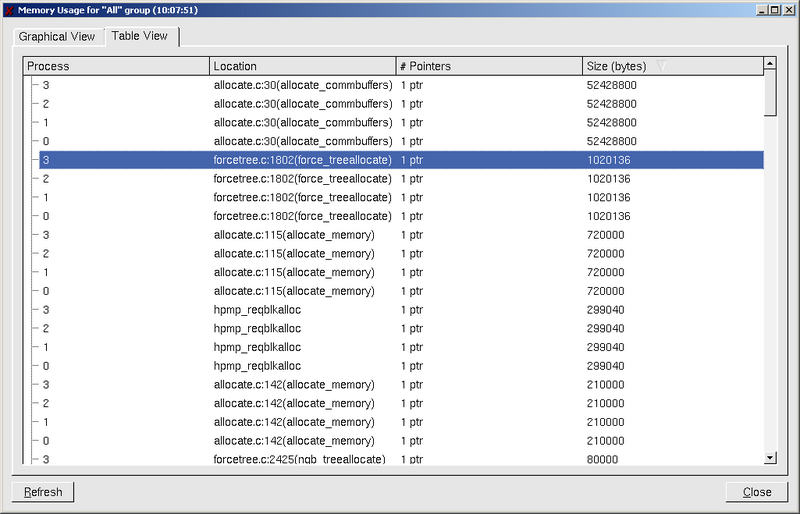This screenshot has height=514, width=800.
Task: Select the process 0 forcetree.c:1802 row
Action: click(x=300, y=216)
